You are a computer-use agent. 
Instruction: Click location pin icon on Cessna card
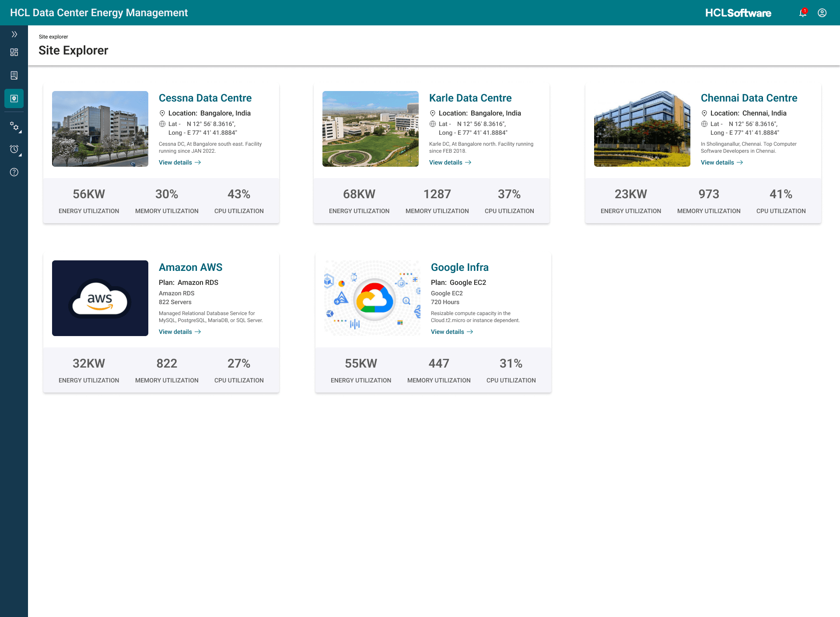pyautogui.click(x=162, y=113)
